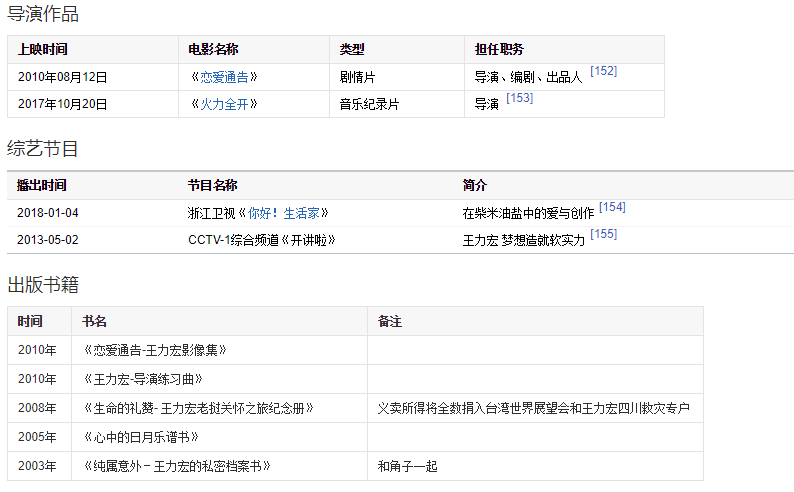Jump to footnote [154]
The width and height of the screenshot is (794, 492).
click(x=612, y=207)
